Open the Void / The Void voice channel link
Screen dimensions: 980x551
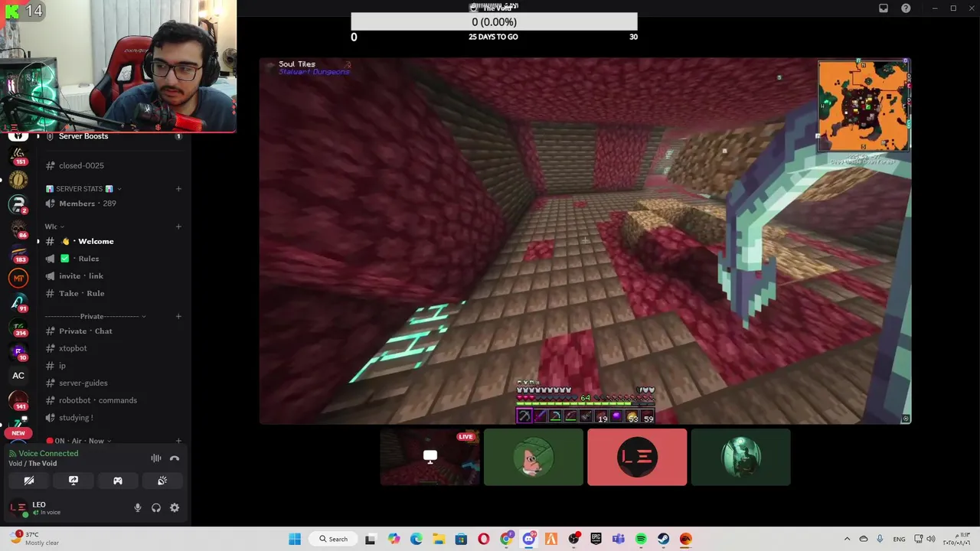pyautogui.click(x=32, y=464)
